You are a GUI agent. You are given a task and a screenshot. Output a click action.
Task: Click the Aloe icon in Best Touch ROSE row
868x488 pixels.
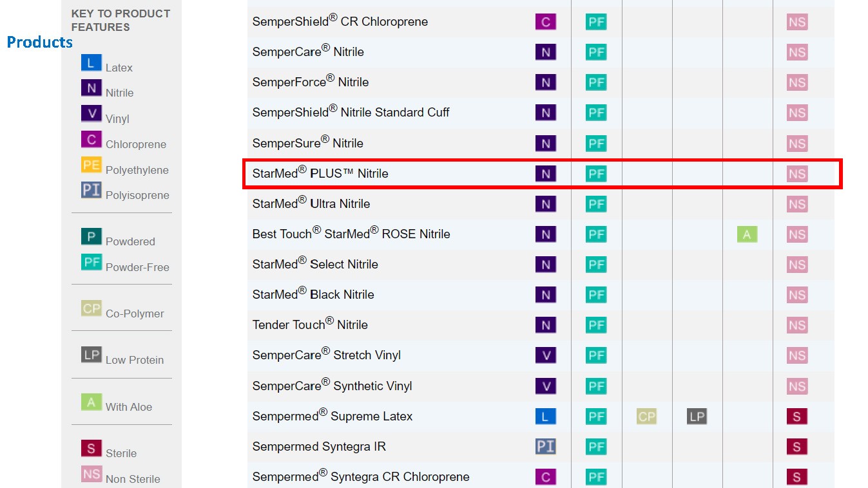point(747,234)
